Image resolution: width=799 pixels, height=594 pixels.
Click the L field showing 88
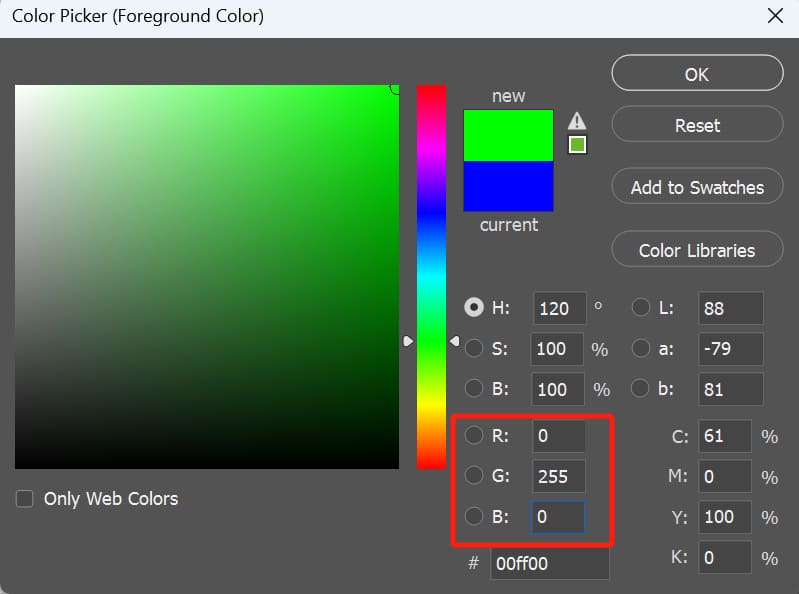731,308
